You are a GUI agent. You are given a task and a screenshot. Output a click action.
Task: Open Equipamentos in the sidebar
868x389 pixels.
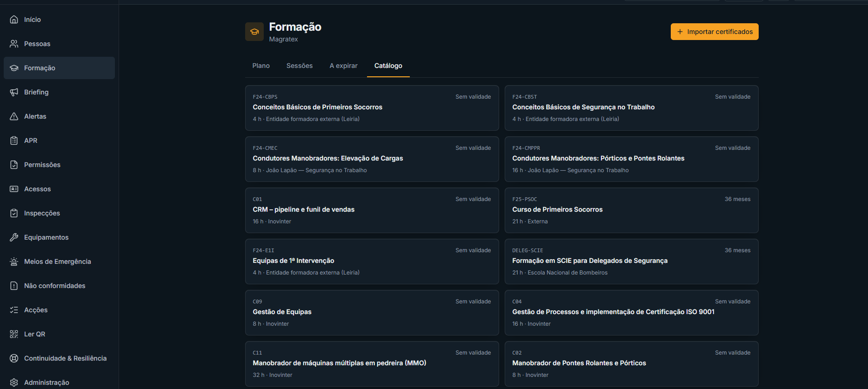[x=59, y=237]
